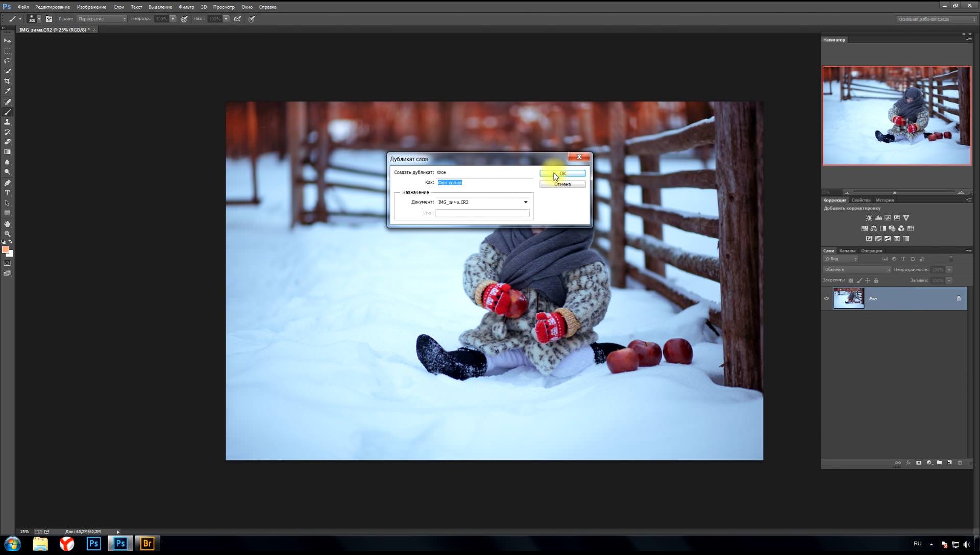Select the Rectangular Marquee tool
This screenshot has height=555, width=980.
coord(7,51)
